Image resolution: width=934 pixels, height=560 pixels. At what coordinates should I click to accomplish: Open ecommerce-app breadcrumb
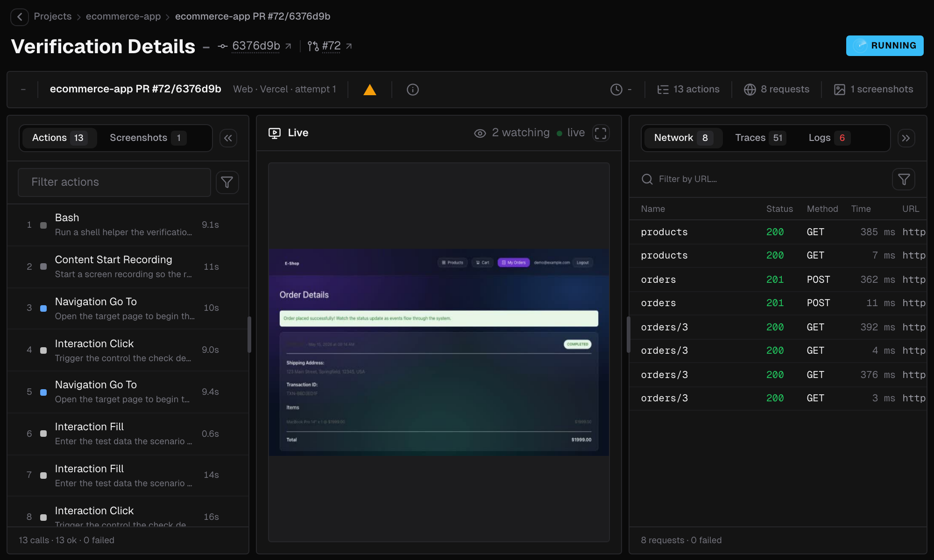pyautogui.click(x=123, y=16)
